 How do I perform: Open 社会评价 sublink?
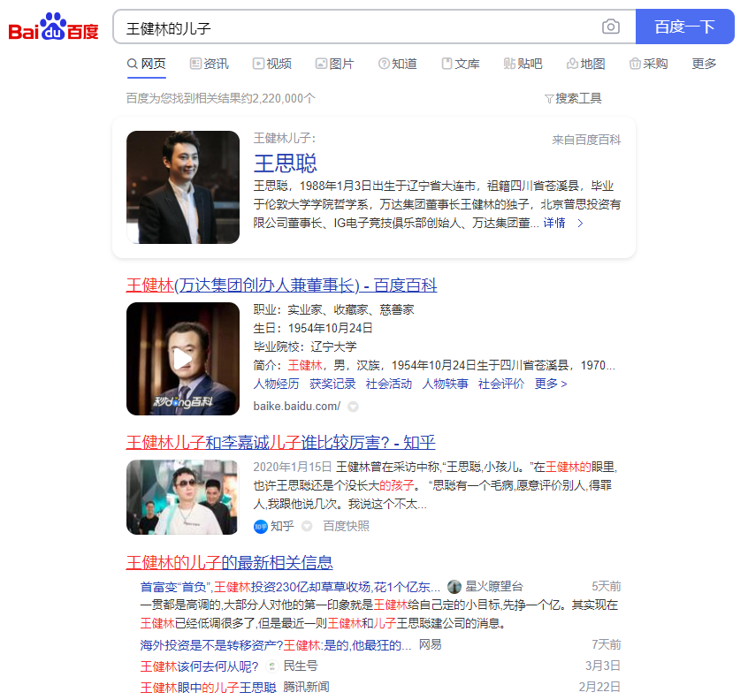click(501, 384)
